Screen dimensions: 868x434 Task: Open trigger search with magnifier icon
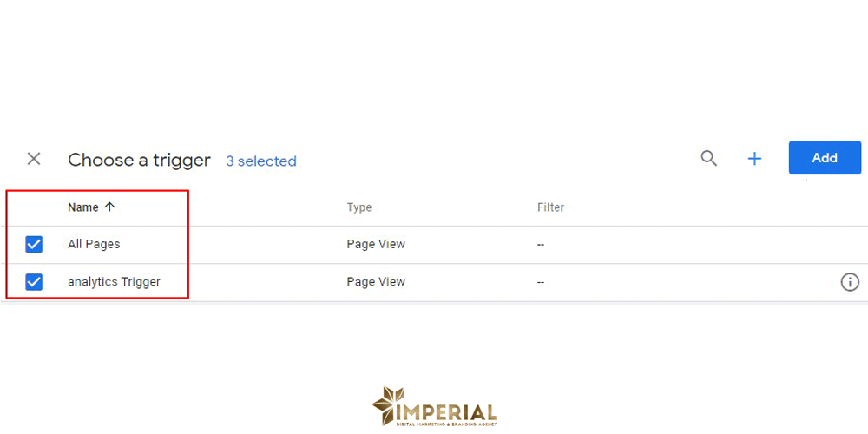click(709, 158)
